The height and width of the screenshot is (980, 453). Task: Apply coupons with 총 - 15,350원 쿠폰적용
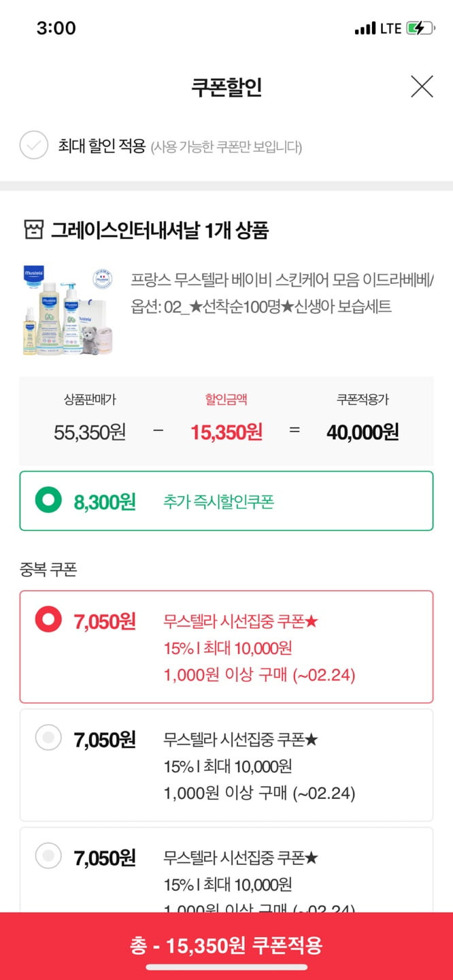pos(227,945)
